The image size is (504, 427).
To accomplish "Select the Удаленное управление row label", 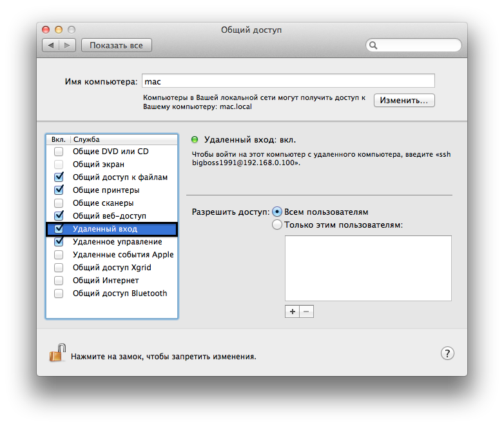I will pos(117,242).
